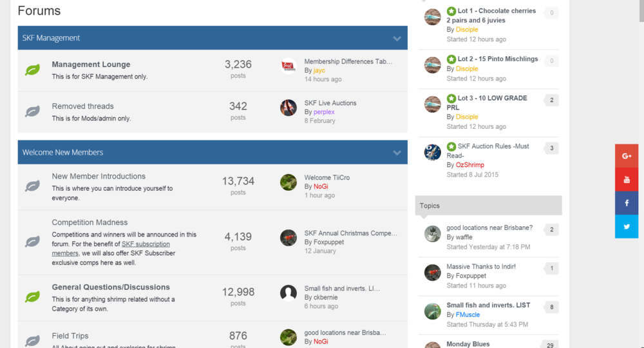The image size is (644, 348).
Task: Click the grey leaf icon beside Competition Madness
Action: (32, 241)
